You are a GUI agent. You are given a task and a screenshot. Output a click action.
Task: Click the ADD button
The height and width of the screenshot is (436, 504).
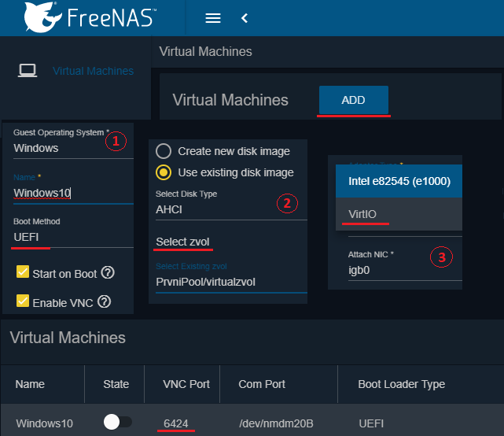354,100
